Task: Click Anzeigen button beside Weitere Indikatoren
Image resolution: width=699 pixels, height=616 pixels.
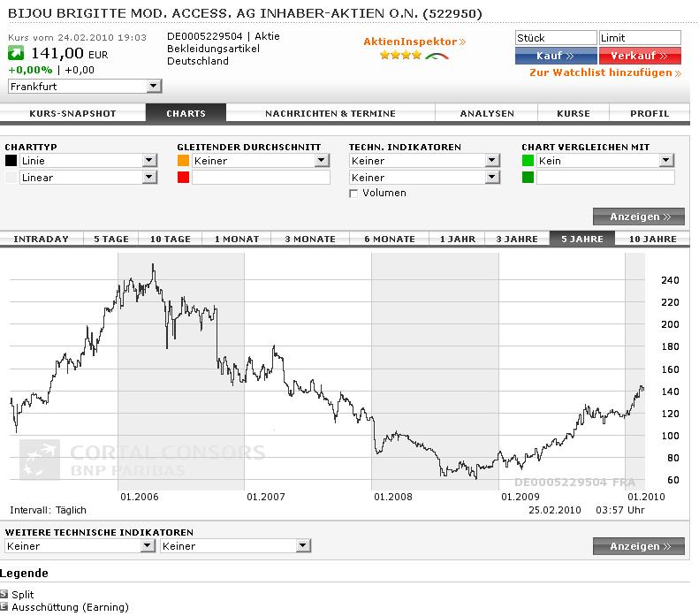Action: (x=639, y=546)
